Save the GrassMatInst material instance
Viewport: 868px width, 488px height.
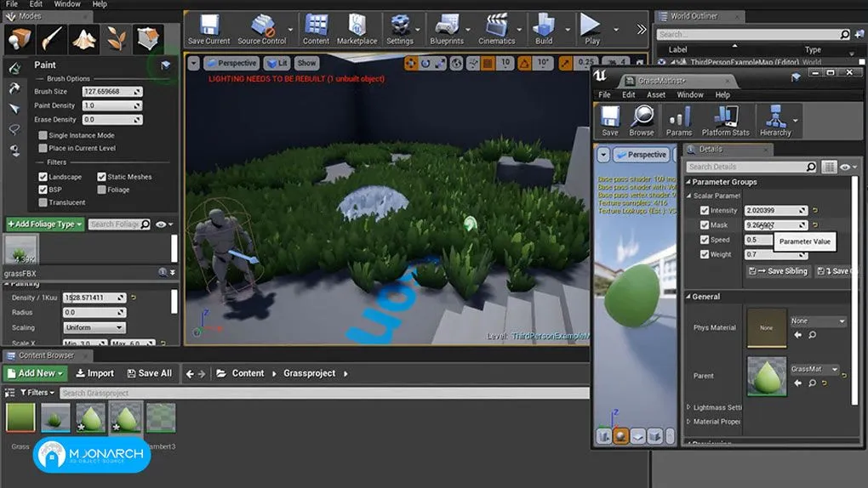coord(610,121)
